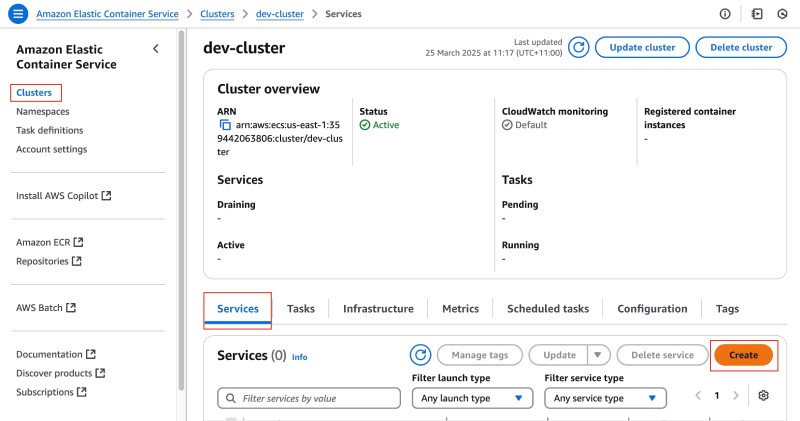Refresh the Services list with its refresh icon

[x=420, y=355]
